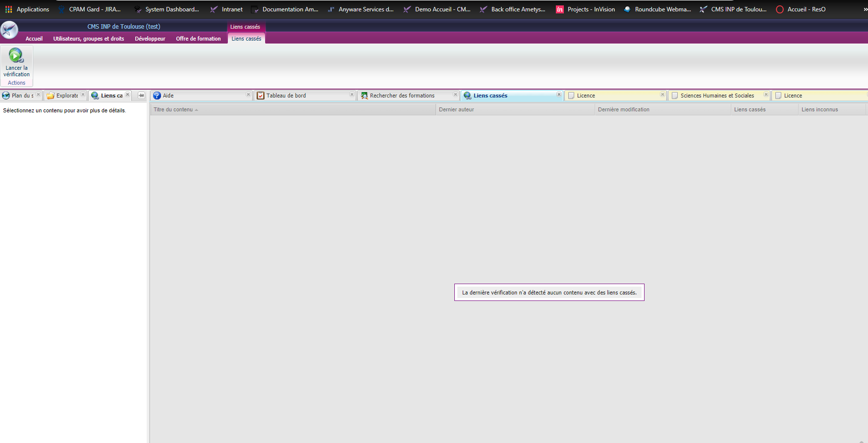Sort by Titre du contenu column
The height and width of the screenshot is (443, 868).
click(173, 110)
